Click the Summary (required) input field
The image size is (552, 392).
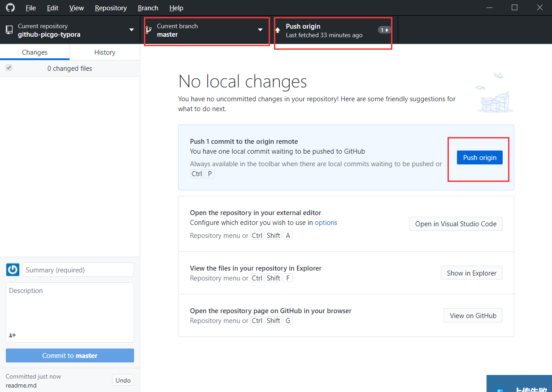(78, 270)
